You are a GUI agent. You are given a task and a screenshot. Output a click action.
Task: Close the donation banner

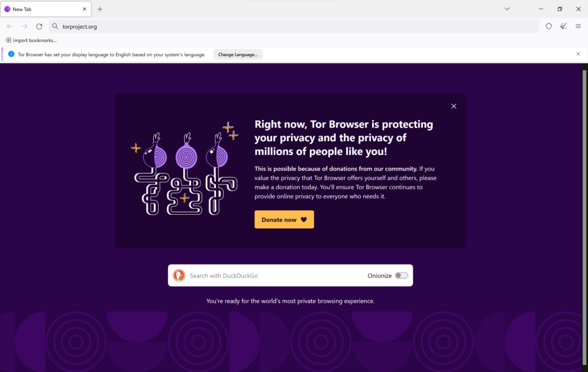tap(454, 106)
